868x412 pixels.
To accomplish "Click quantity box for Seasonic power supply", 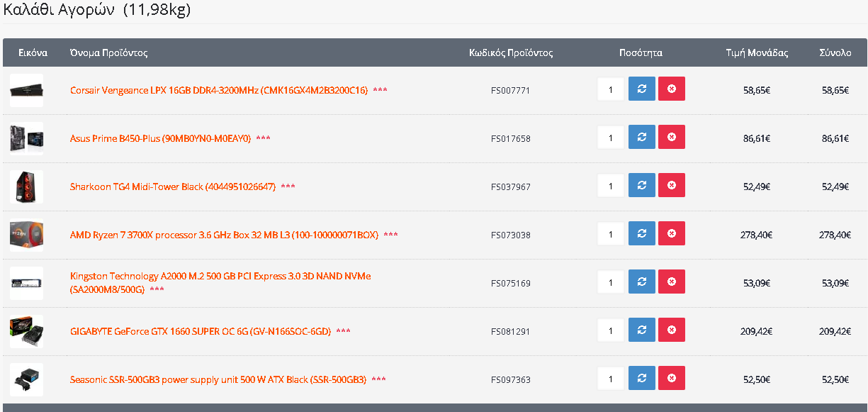I will pyautogui.click(x=611, y=379).
